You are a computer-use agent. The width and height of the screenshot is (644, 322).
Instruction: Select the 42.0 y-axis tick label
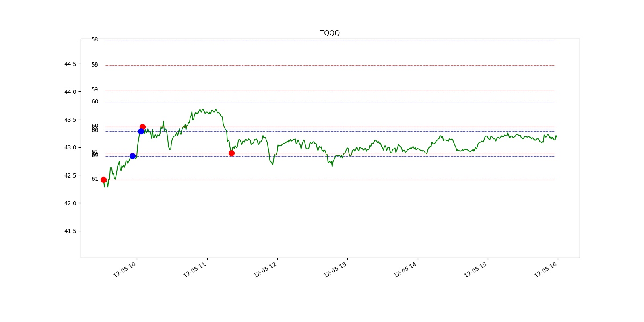pos(70,203)
